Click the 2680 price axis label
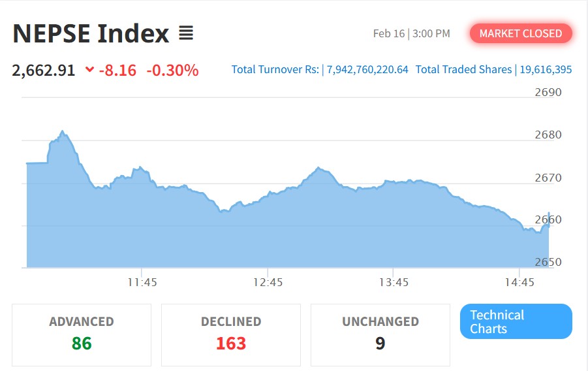The image size is (588, 371). 548,135
